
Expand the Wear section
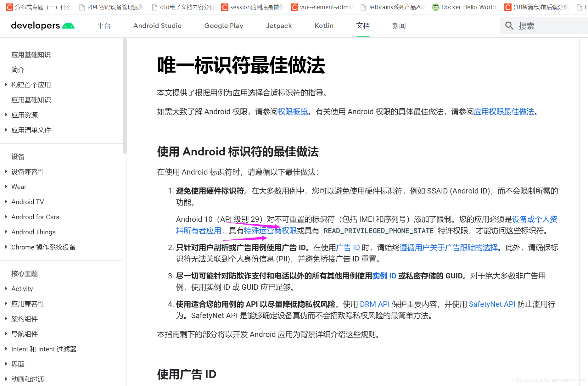click(x=6, y=187)
